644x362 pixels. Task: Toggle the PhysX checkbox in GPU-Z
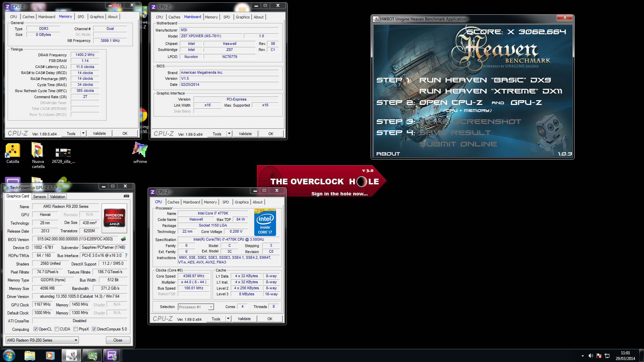tap(75, 329)
